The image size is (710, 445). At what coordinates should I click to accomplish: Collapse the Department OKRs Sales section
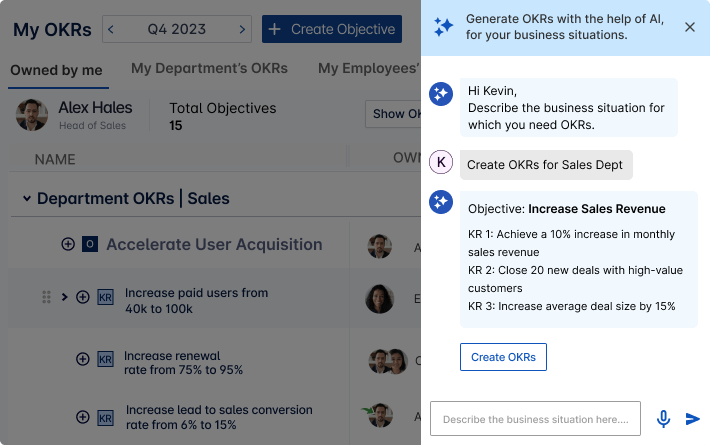click(27, 199)
